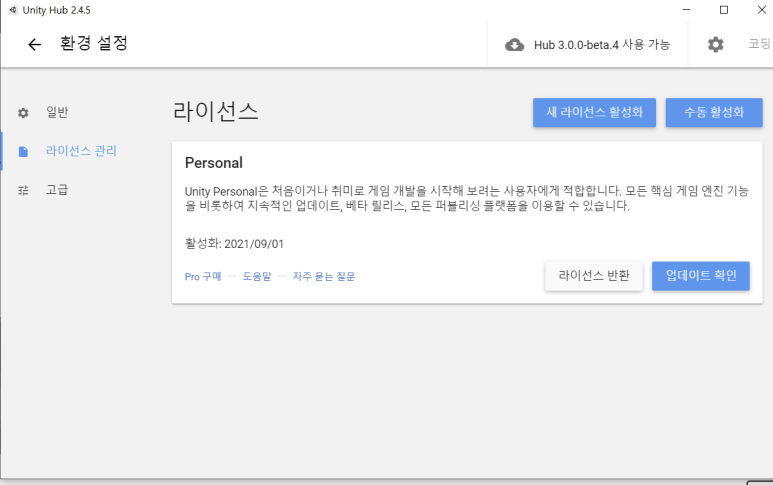This screenshot has width=773, height=485.
Task: Select the 라이선스 관리 section
Action: click(x=81, y=151)
